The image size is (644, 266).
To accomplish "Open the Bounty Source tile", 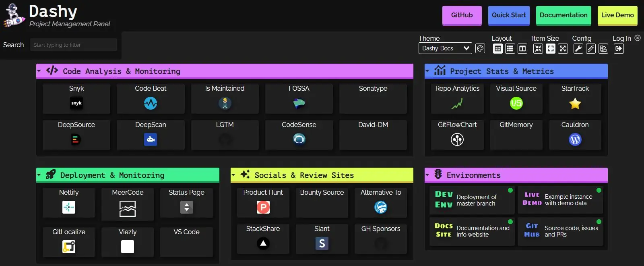I will click(322, 202).
